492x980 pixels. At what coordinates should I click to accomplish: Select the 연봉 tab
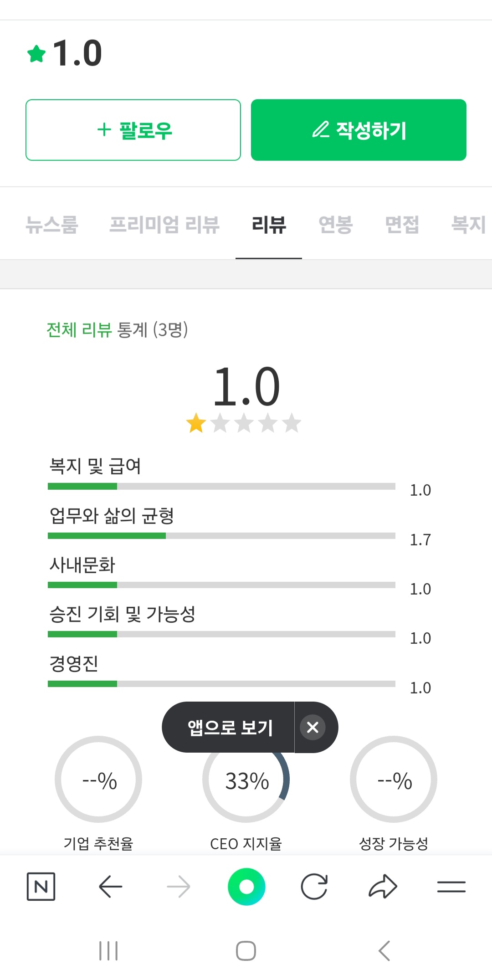pyautogui.click(x=335, y=225)
